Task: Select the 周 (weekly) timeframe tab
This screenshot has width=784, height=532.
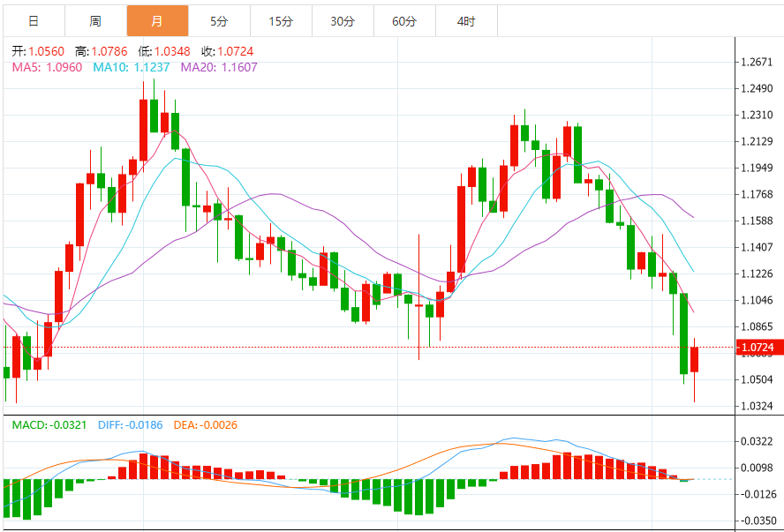Action: pyautogui.click(x=94, y=20)
